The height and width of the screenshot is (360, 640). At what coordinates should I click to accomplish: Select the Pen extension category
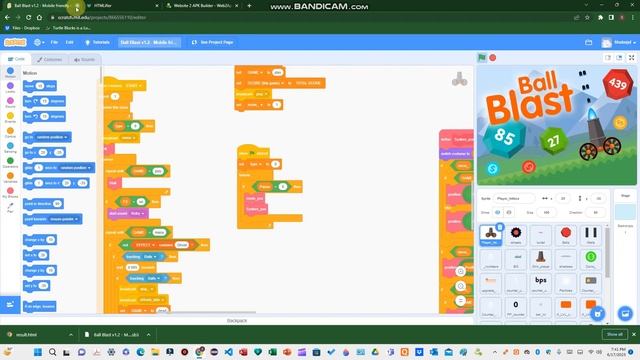[10, 208]
